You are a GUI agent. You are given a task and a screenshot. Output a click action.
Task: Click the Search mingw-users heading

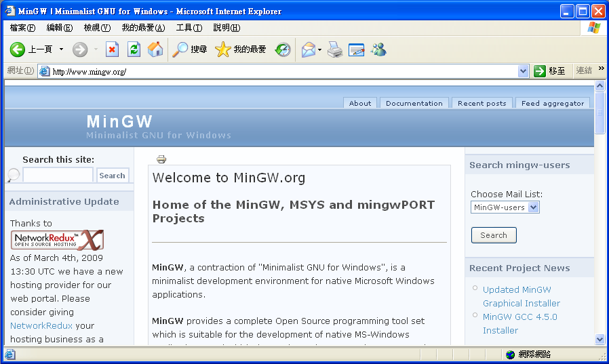pos(519,165)
